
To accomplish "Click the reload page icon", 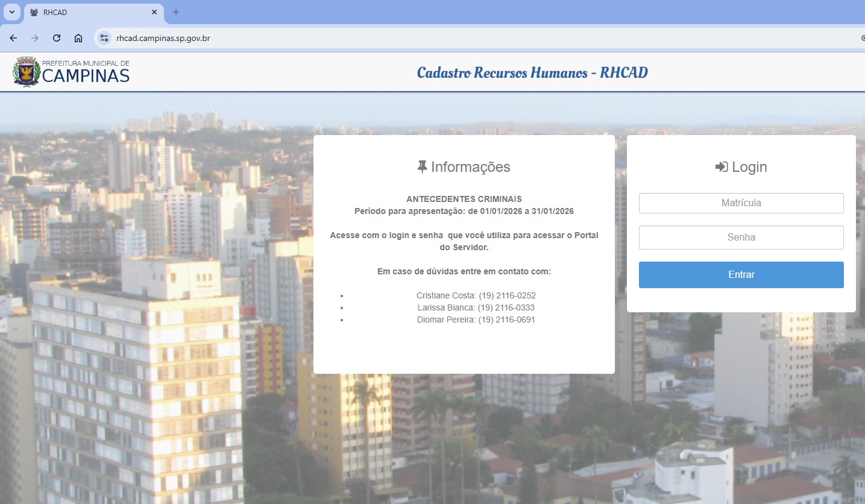I will (56, 37).
